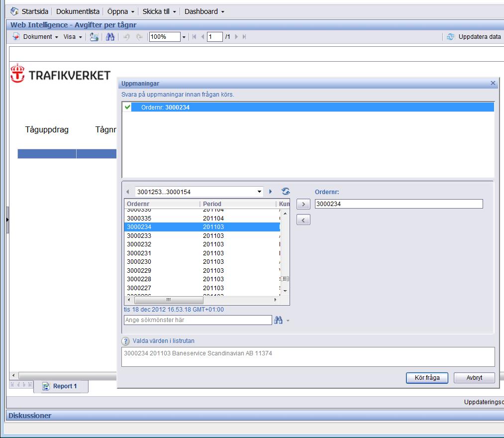Click the print/export report icon in the toolbar

coord(94,37)
